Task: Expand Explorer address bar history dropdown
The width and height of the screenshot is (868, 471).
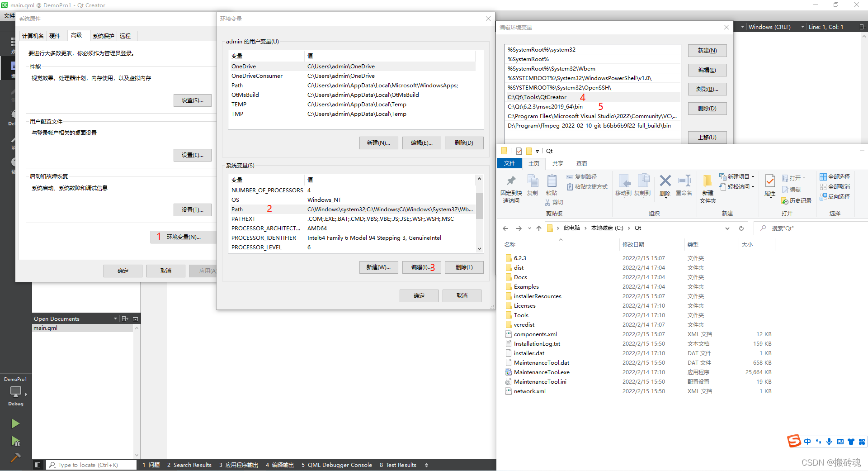Action: coord(727,228)
